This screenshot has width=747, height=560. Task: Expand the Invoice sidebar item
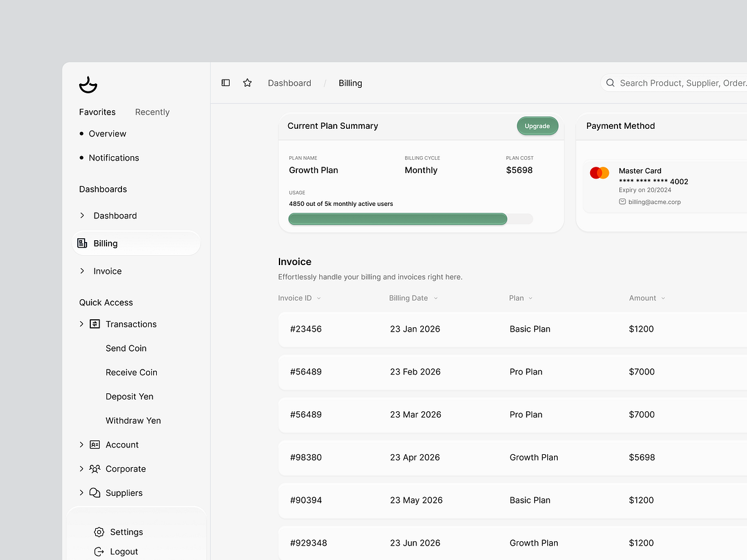tap(82, 271)
